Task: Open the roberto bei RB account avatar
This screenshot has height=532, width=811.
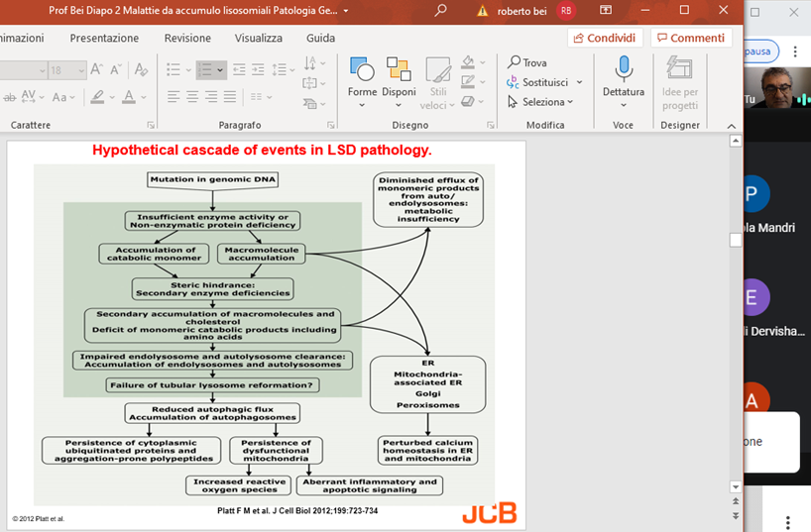Action: [x=566, y=11]
